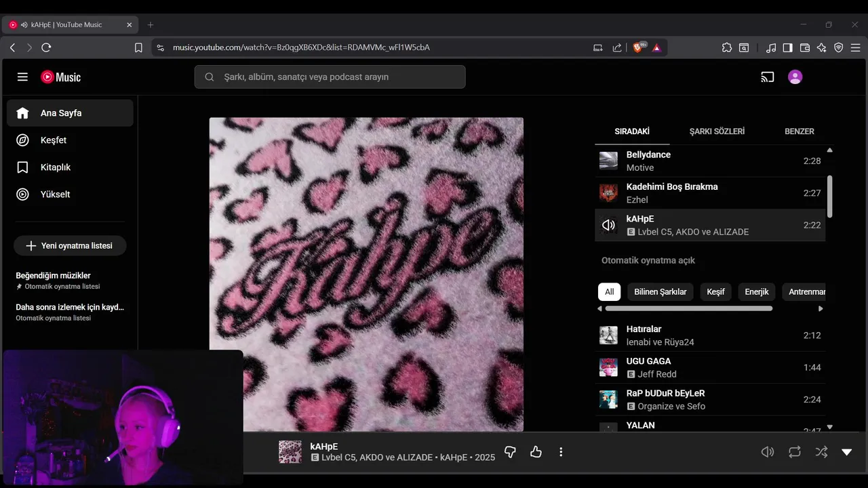Switch to ŞARKI SÖZLERİ tab
The image size is (868, 488).
(717, 131)
